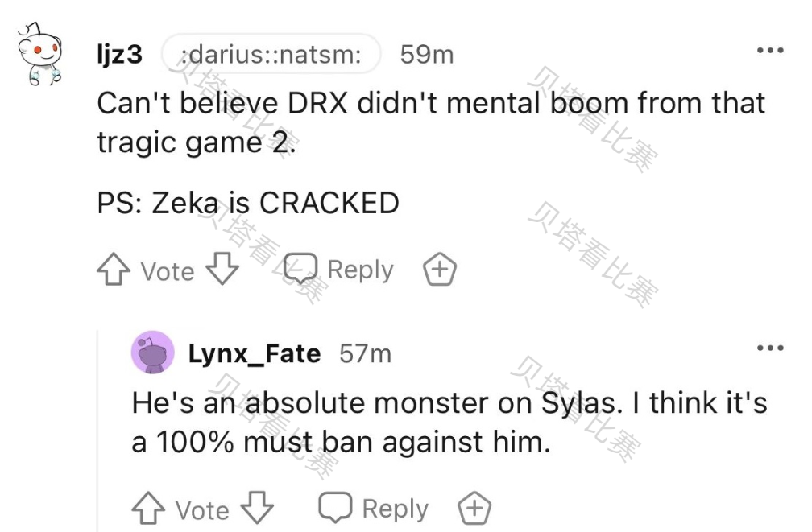Open the more options menu on ljz3's comment
The width and height of the screenshot is (812, 532).
(770, 51)
